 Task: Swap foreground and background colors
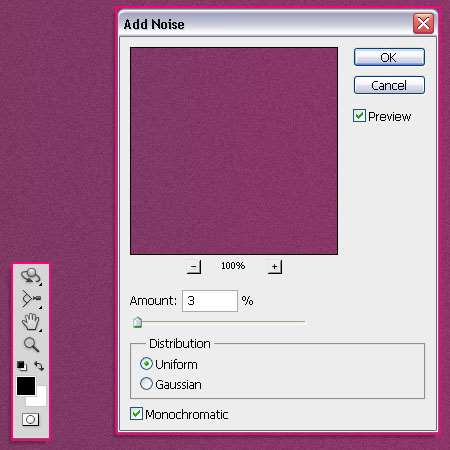[39, 366]
